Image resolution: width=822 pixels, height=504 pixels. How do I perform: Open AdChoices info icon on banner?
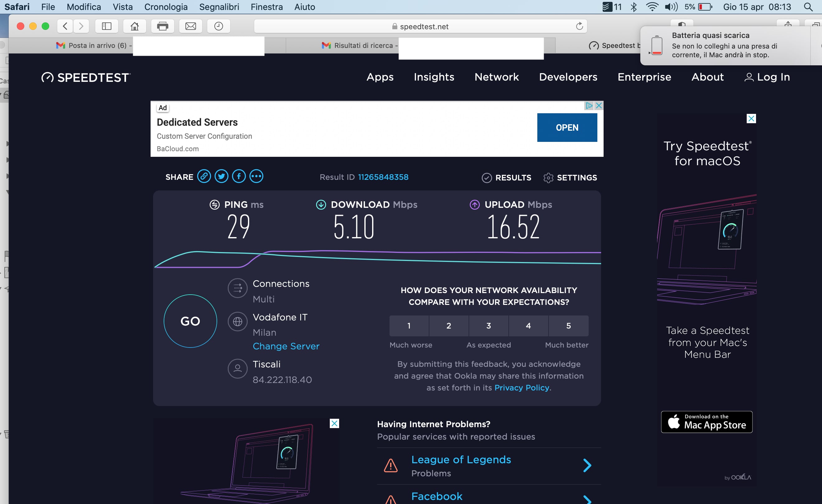[x=589, y=106]
